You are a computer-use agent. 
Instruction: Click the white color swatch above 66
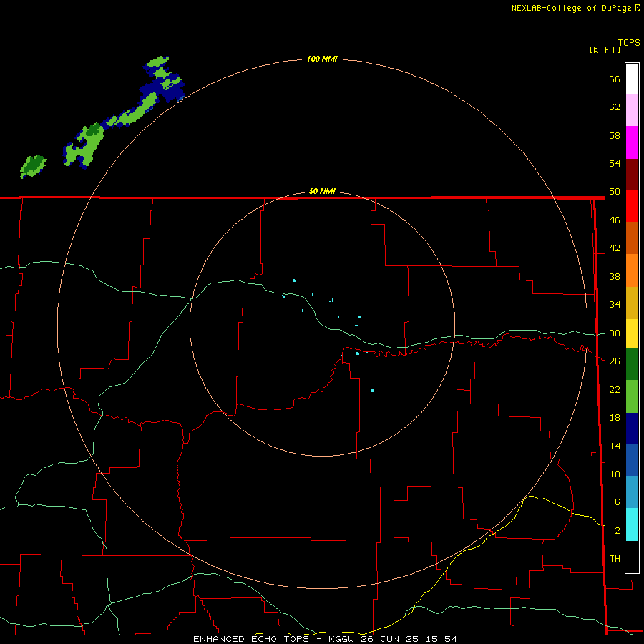click(x=632, y=79)
